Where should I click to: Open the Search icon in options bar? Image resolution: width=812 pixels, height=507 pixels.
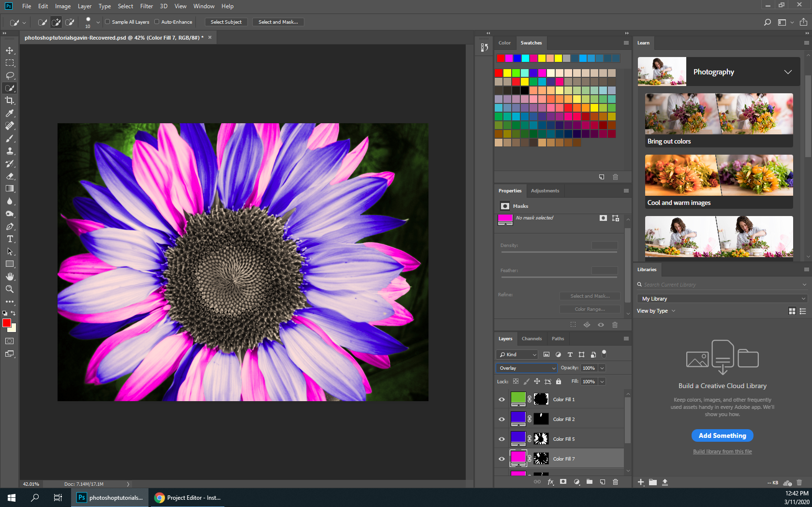click(x=767, y=22)
